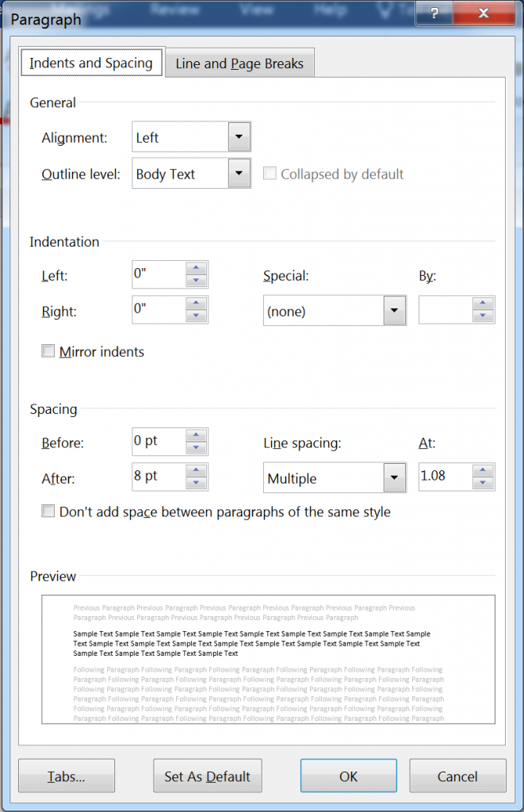Click the By indentation input field
The image size is (524, 812).
[x=446, y=310]
